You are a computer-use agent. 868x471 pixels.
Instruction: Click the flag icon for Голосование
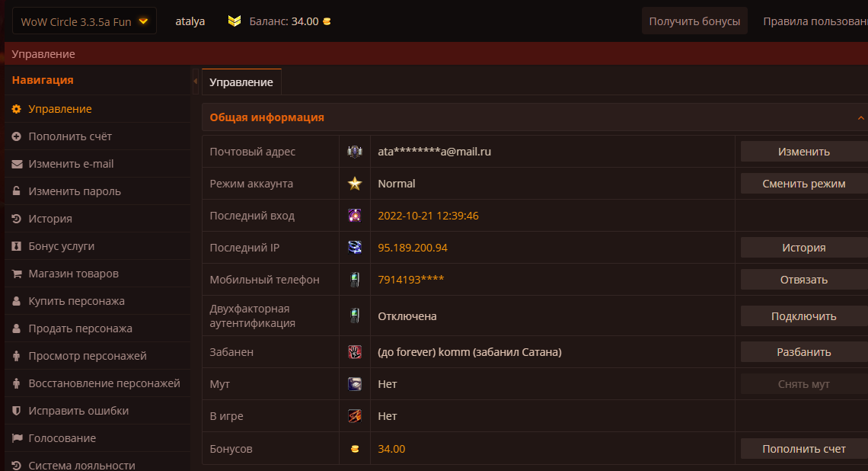[17, 438]
